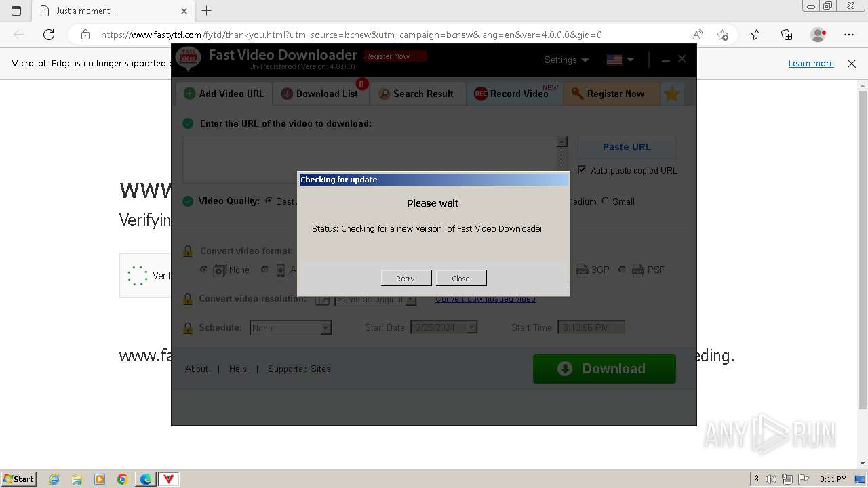This screenshot has height=488, width=868.
Task: Click the Start Time field
Action: point(591,327)
